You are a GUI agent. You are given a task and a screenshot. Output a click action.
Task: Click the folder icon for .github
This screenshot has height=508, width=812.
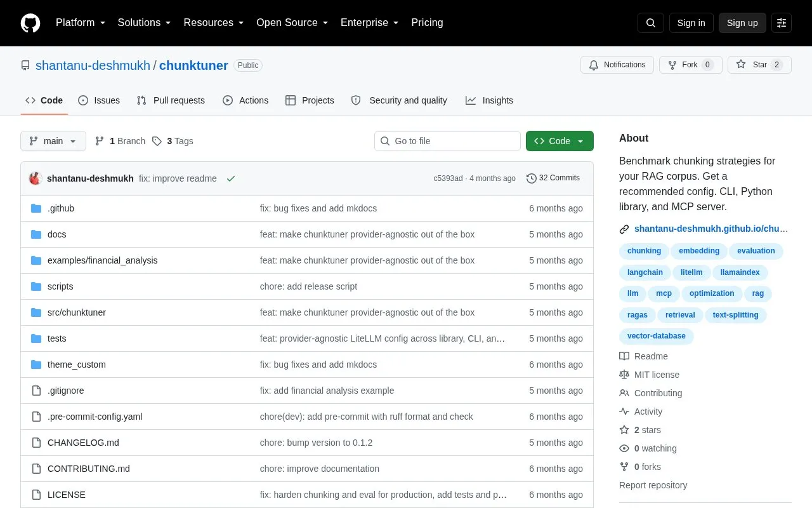36,208
